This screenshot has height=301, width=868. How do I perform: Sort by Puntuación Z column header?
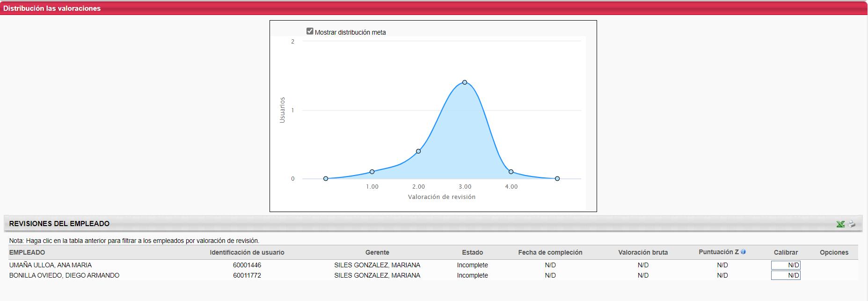pos(719,252)
